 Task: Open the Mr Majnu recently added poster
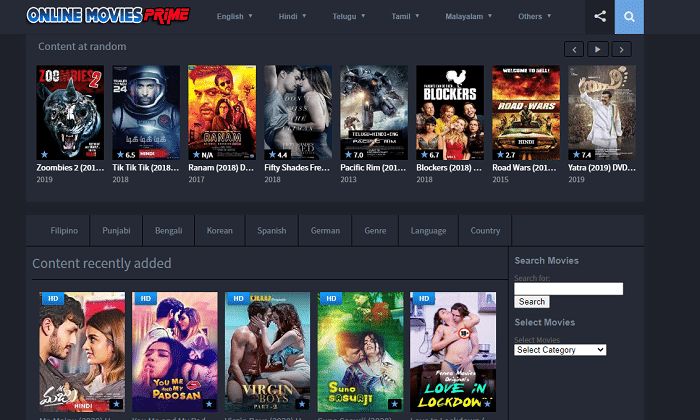click(x=82, y=352)
